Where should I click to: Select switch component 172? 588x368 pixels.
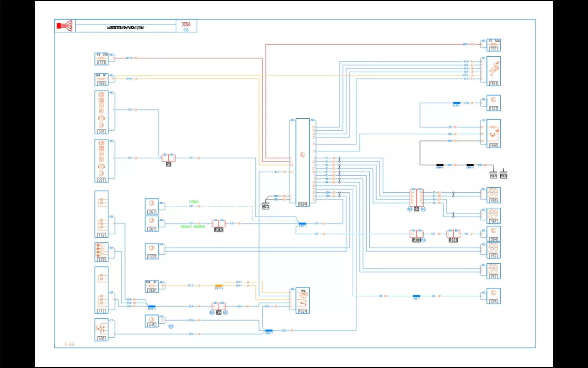[102, 214]
